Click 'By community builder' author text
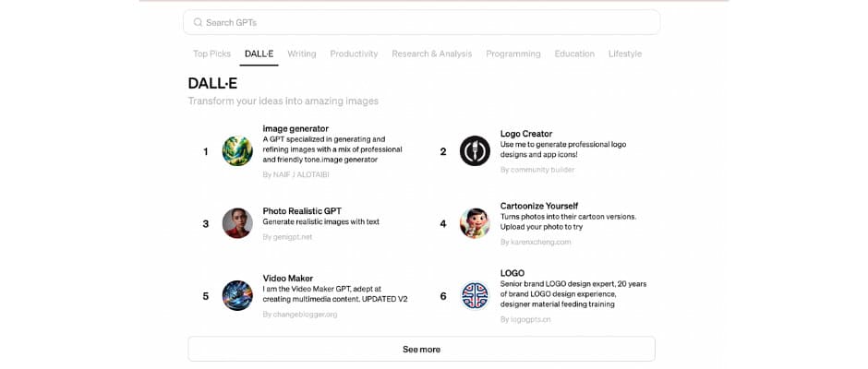 pos(537,170)
